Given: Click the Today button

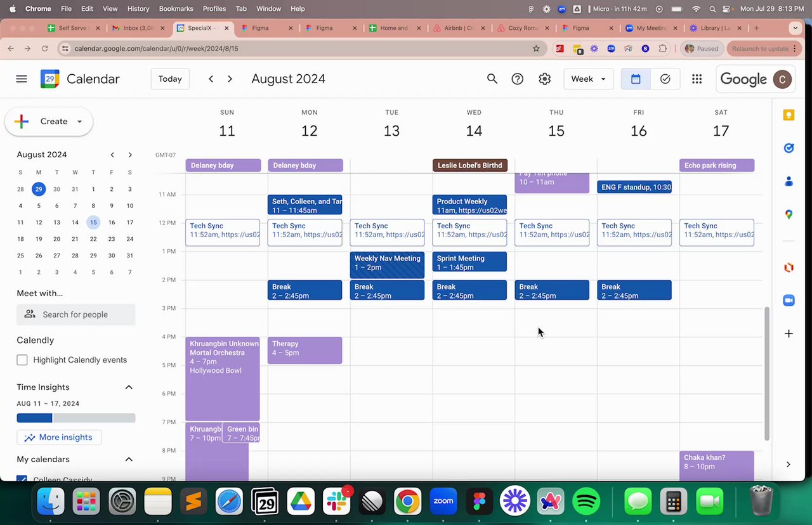Looking at the screenshot, I should [x=170, y=79].
